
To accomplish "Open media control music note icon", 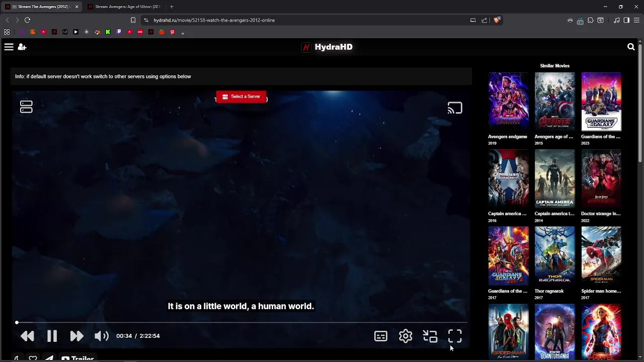I will tap(616, 20).
